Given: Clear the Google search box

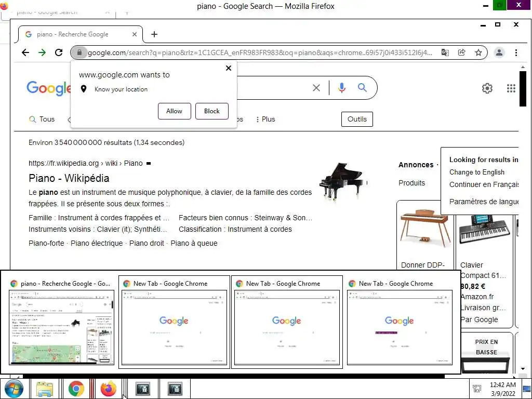Looking at the screenshot, I should point(316,88).
